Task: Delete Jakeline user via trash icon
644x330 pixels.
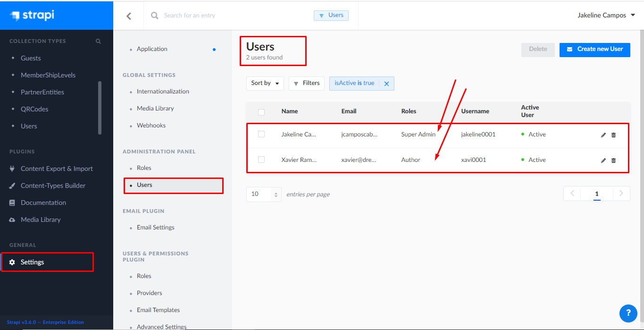Action: 613,135
